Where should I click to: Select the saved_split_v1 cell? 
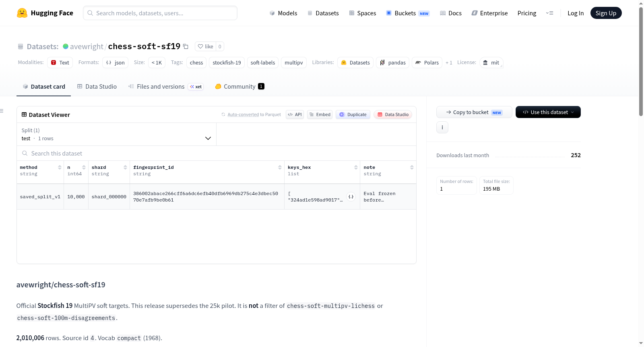click(x=40, y=197)
